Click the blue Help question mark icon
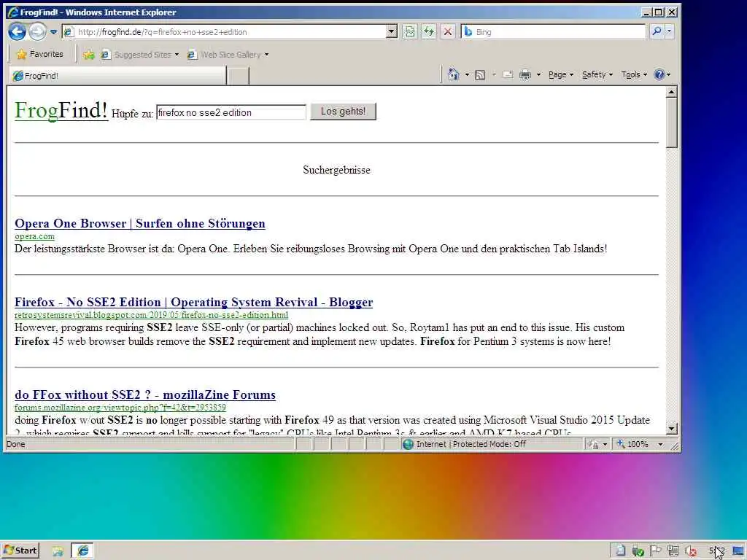Viewport: 747px width, 560px height. 659,74
